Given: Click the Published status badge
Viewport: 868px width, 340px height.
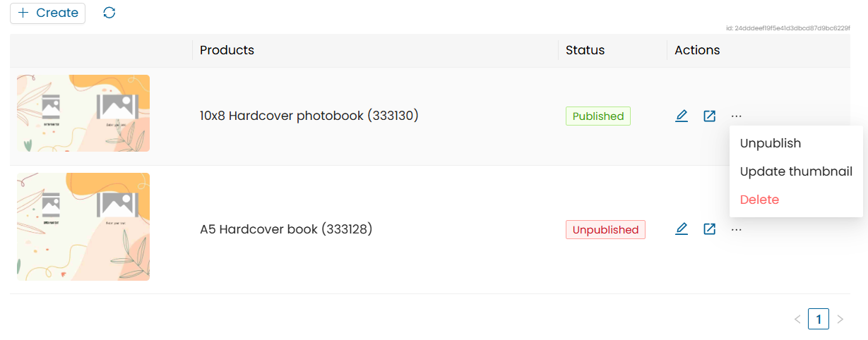Looking at the screenshot, I should 598,116.
